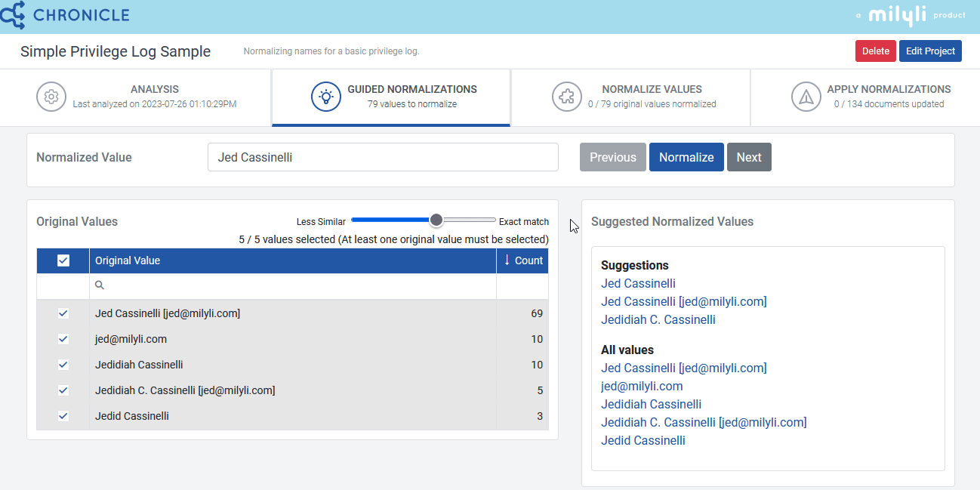Viewport: 980px width, 490px height.
Task: Sort table by the Count column header
Action: coord(529,260)
